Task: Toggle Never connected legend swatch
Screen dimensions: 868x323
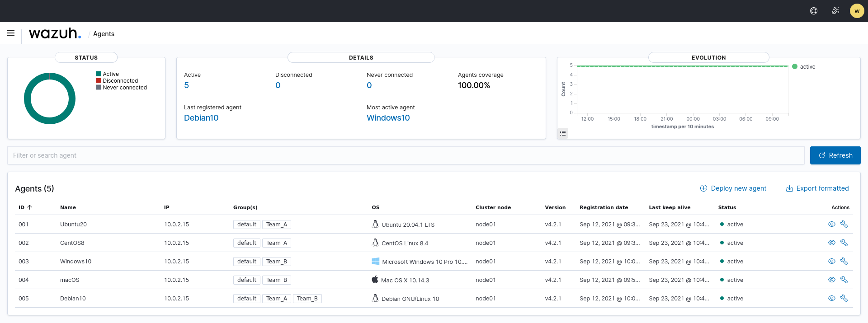Action: point(98,87)
